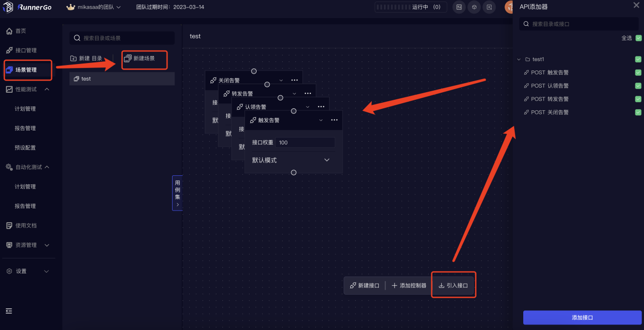Expand the 设置 sidebar section
The image size is (644, 330).
coord(47,271)
